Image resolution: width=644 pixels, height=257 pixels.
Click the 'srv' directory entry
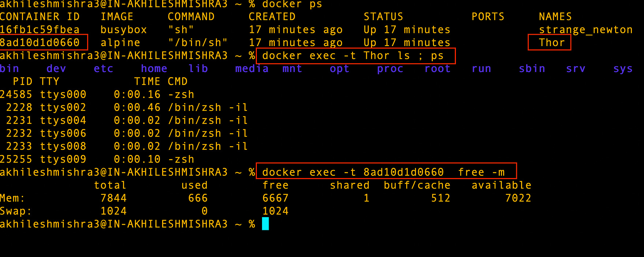tap(576, 68)
